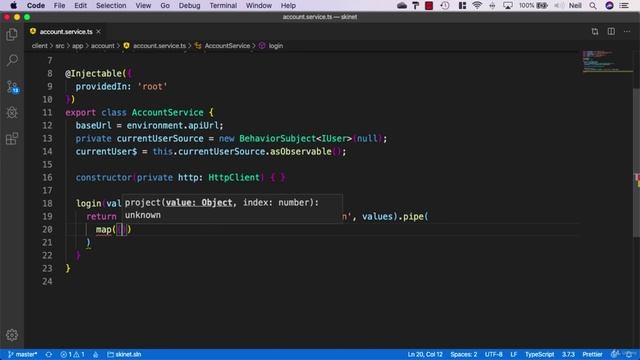Open the Manage gear at sidebar bottom

pos(12,335)
